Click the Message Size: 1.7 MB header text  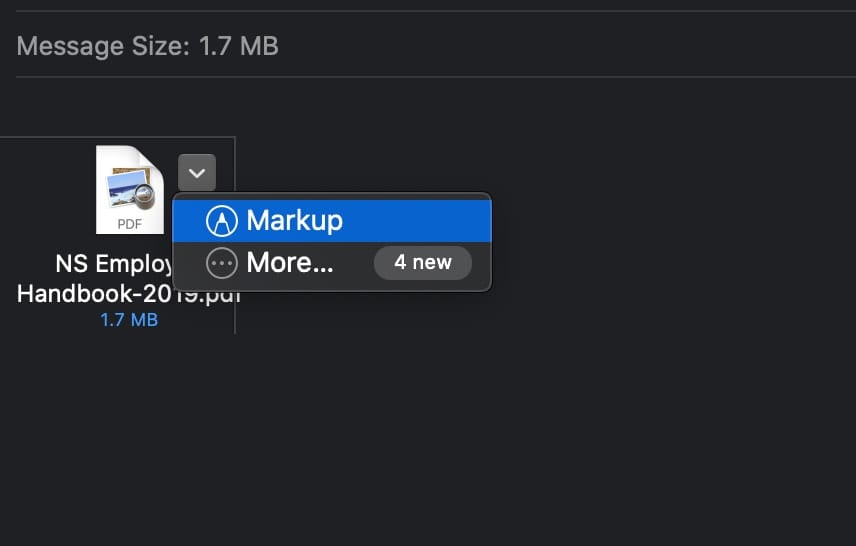pos(147,46)
